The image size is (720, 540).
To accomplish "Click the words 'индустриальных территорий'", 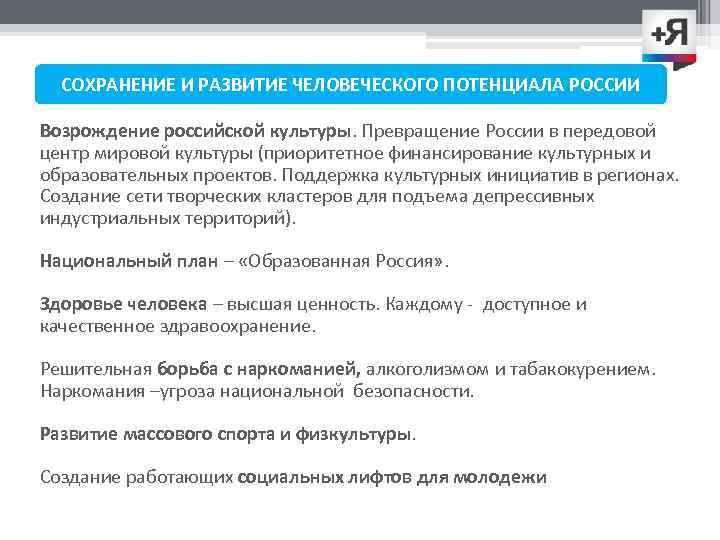I will point(163,218).
